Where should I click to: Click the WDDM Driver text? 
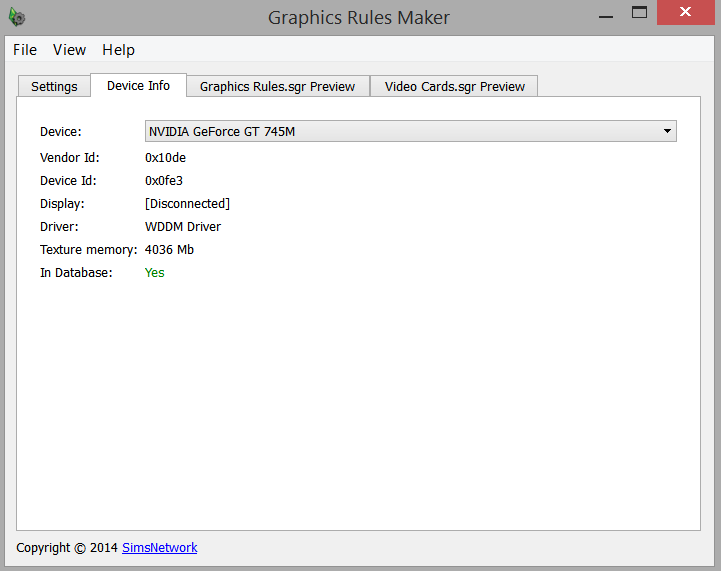click(183, 227)
